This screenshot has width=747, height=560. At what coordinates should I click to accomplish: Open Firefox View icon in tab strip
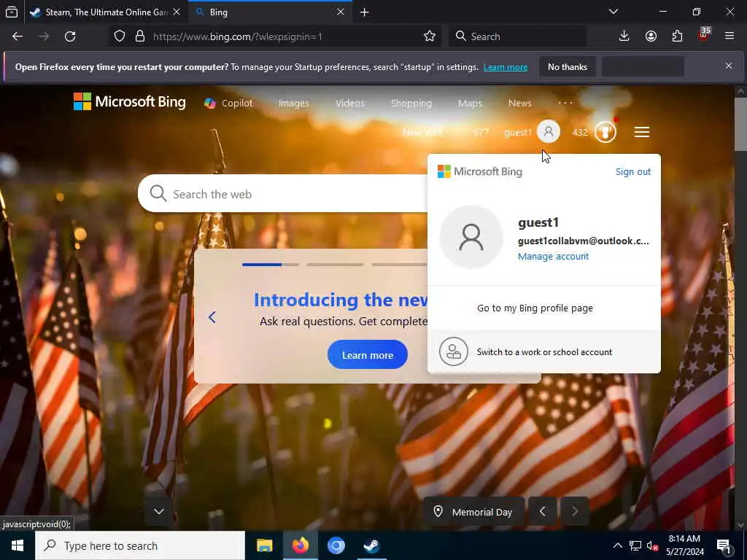(12, 12)
